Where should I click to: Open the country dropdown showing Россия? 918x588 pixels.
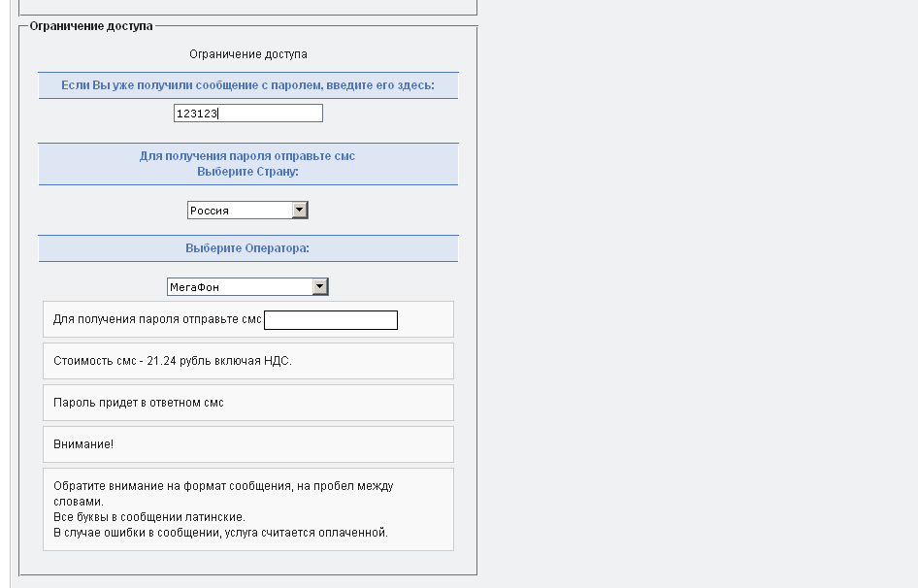click(240, 211)
